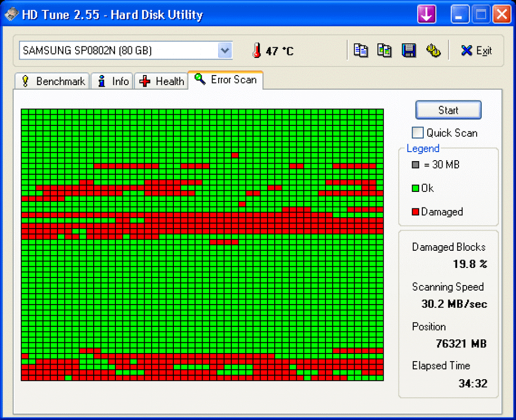Click the purple download arrow button

point(427,14)
